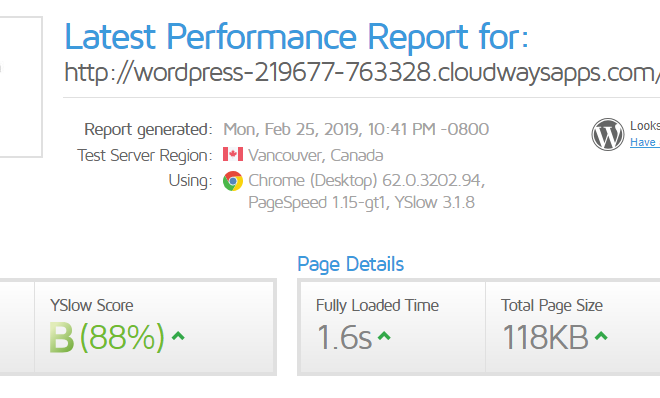Open the 'Have' link beside WordPress logo

[644, 142]
